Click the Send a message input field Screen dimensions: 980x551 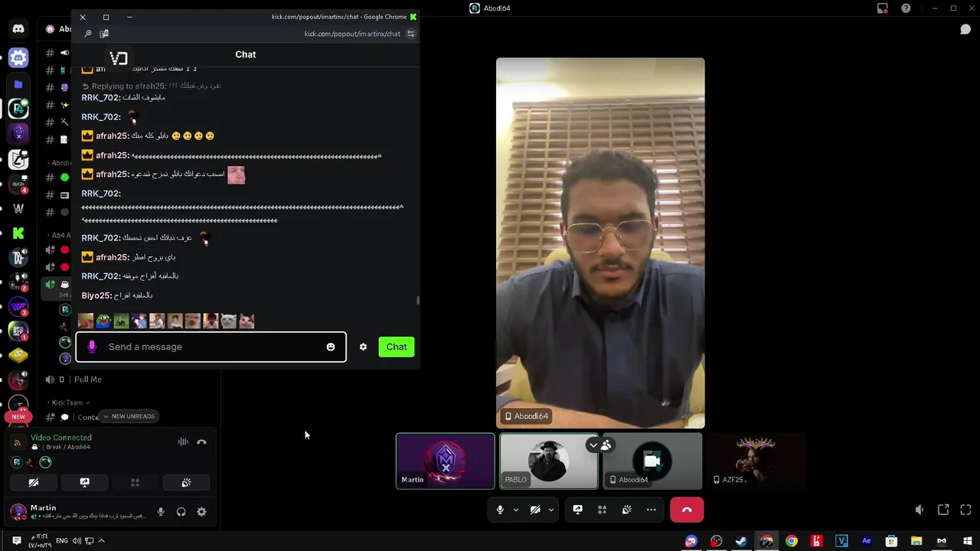point(211,347)
